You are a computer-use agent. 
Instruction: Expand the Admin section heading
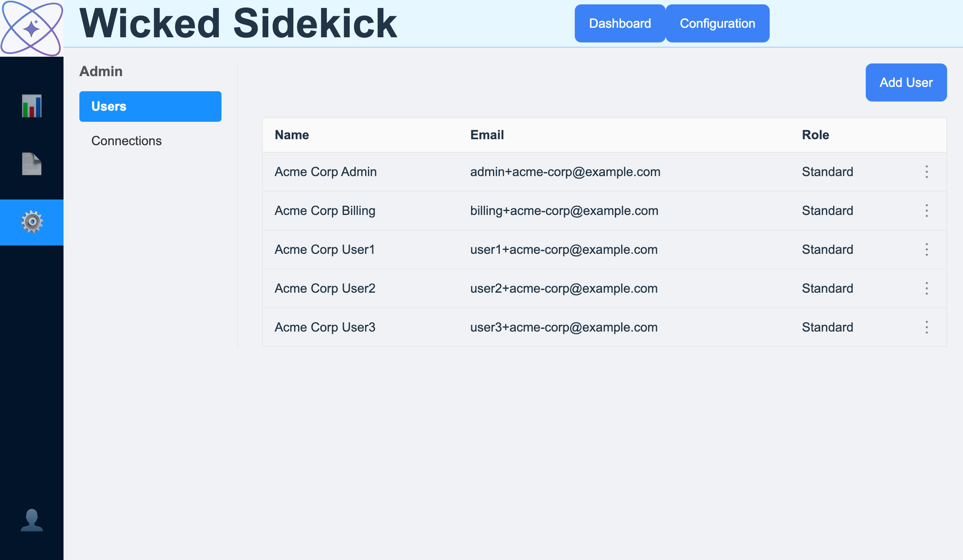click(x=101, y=71)
